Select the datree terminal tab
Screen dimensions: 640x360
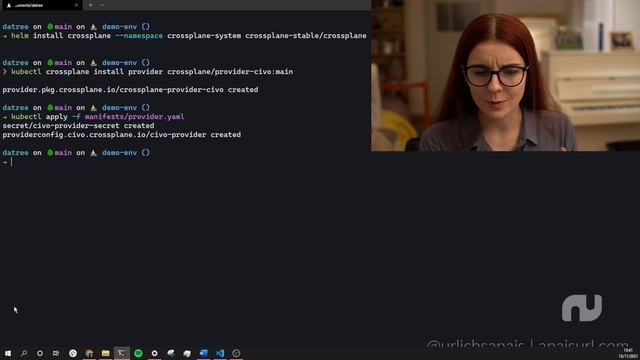[41, 5]
